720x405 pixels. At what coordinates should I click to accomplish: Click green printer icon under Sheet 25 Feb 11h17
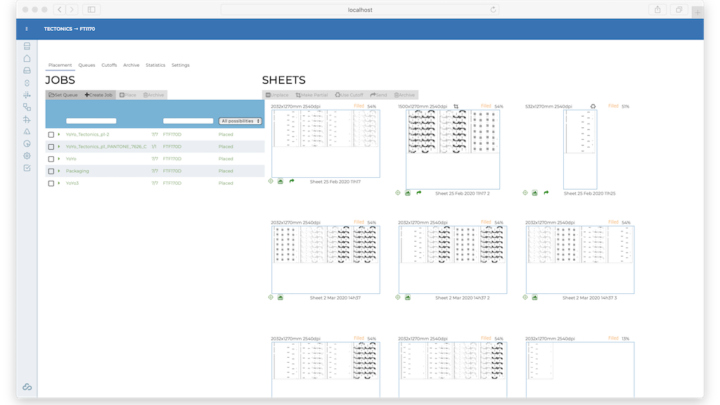click(280, 181)
